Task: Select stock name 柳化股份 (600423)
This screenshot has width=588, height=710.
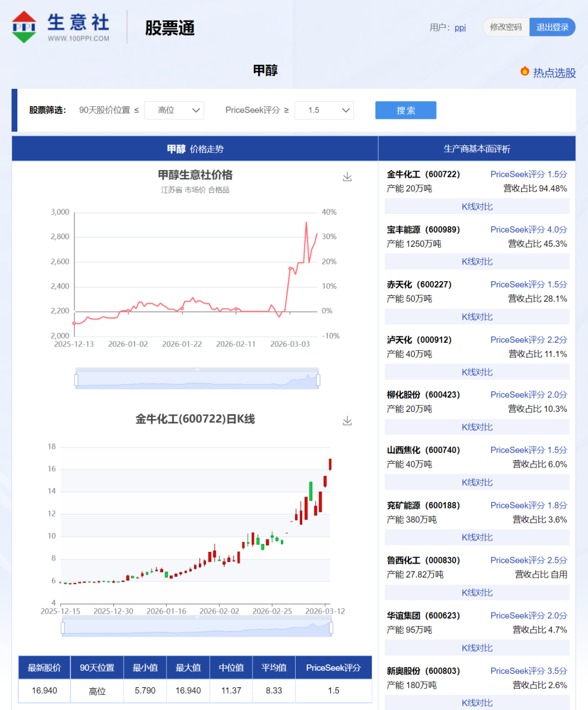Action: point(424,395)
